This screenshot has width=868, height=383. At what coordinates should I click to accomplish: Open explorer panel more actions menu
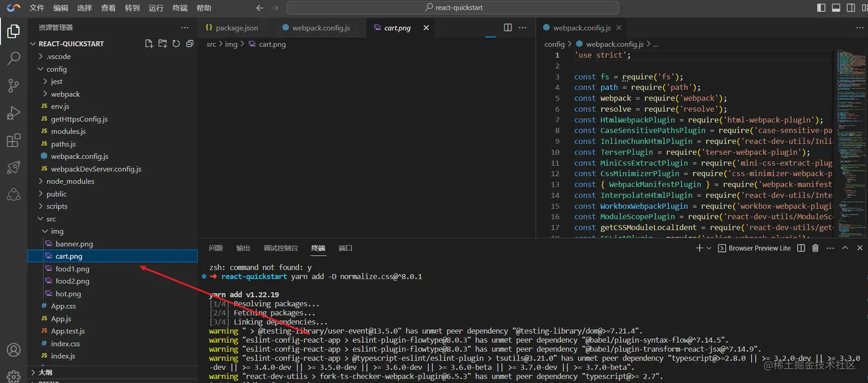185,28
